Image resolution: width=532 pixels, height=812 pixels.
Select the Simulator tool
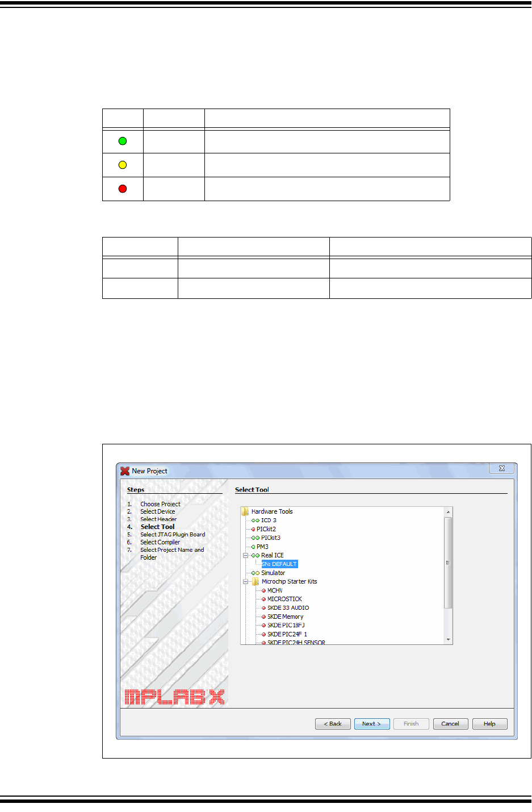[x=273, y=573]
